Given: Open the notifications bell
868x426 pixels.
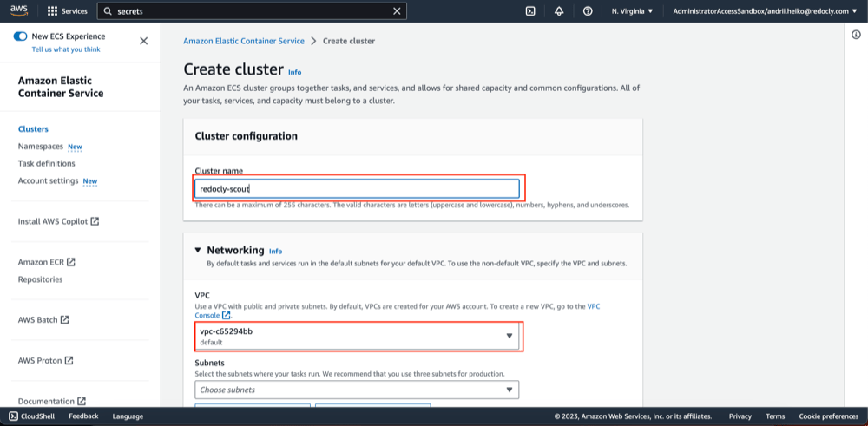Looking at the screenshot, I should (x=559, y=11).
